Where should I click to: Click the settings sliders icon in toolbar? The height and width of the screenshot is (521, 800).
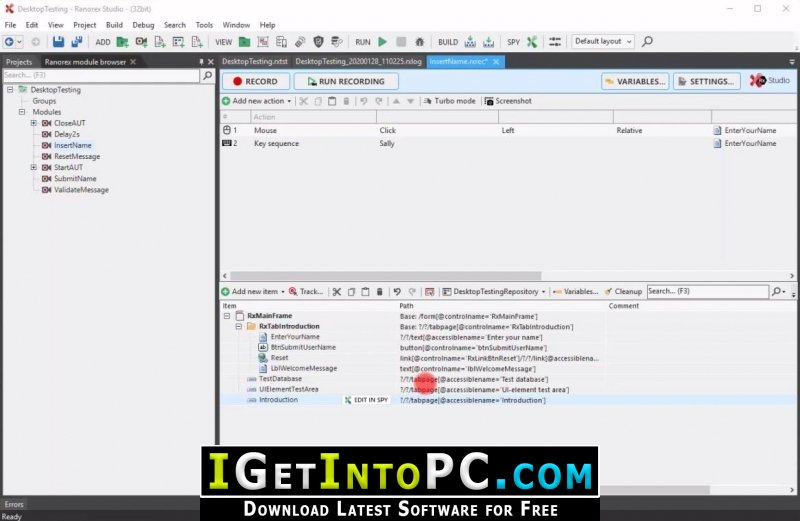coord(555,42)
